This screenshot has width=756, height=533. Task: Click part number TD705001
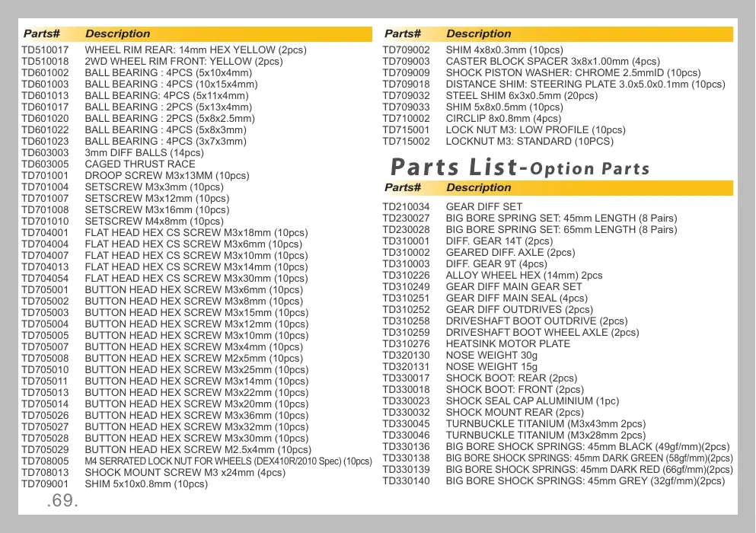[x=45, y=290]
